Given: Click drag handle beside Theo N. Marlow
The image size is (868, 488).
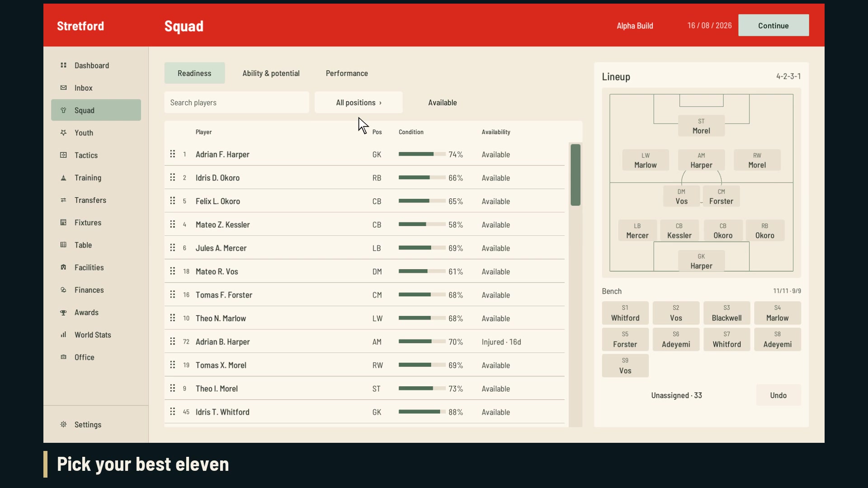Looking at the screenshot, I should [172, 318].
